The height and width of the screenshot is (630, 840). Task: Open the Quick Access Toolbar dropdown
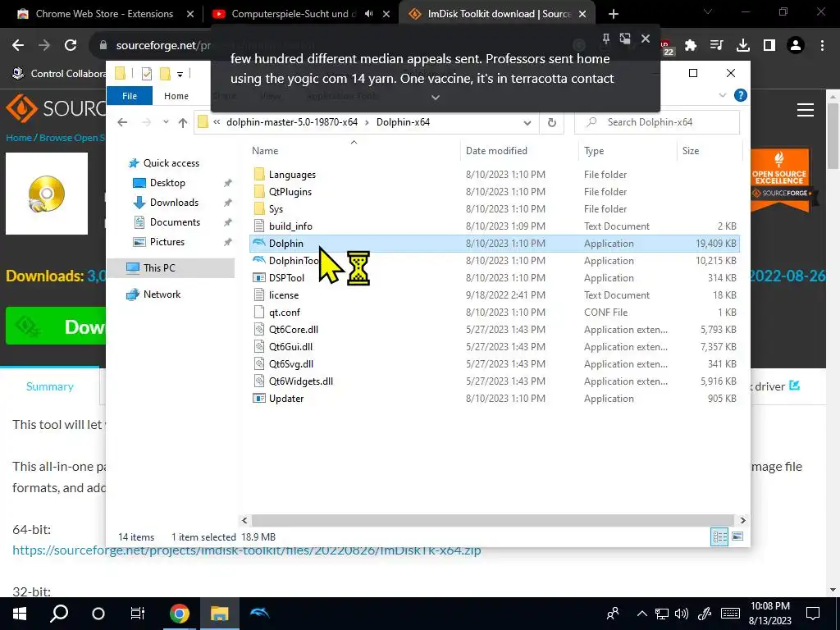point(180,74)
